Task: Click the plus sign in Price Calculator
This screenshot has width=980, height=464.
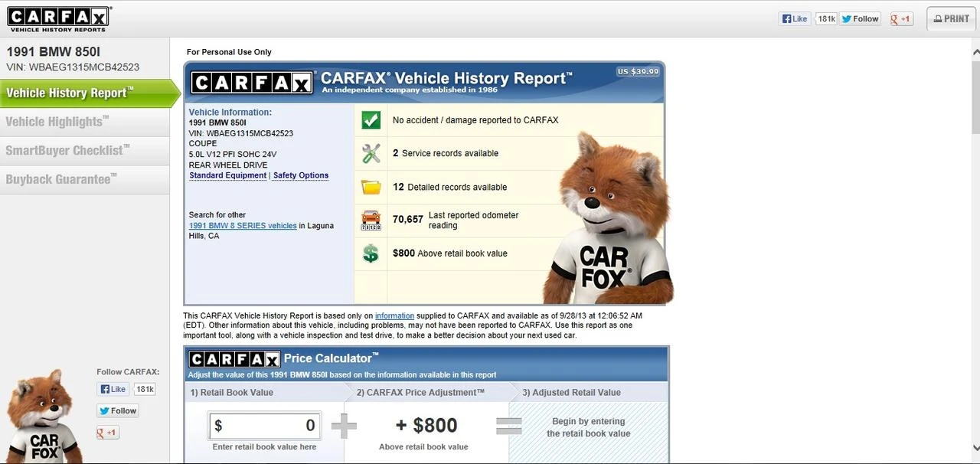Action: point(344,426)
